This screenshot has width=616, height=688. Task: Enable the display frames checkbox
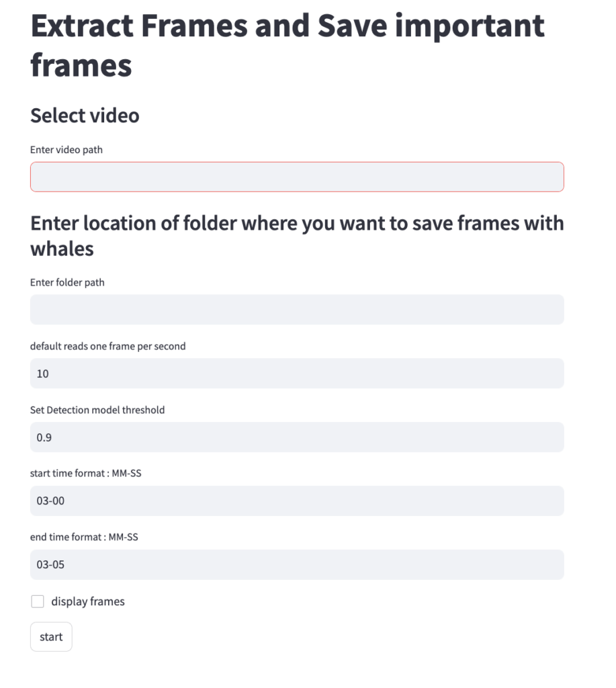tap(38, 601)
